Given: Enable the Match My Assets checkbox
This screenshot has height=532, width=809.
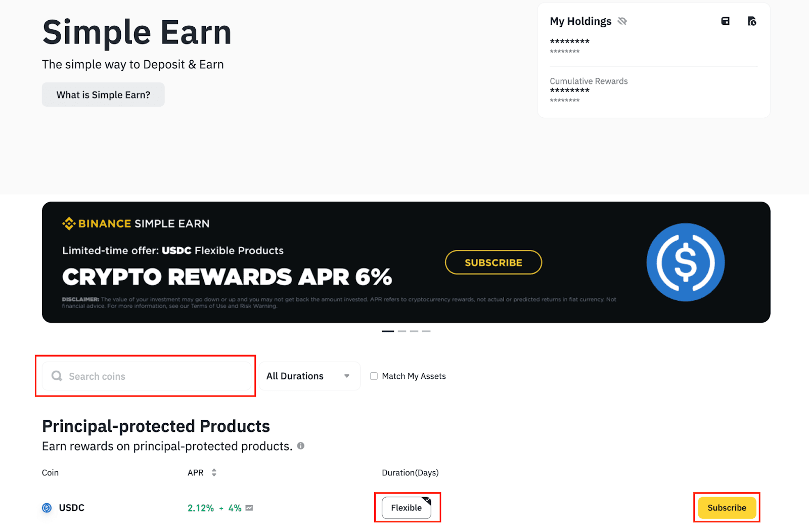Looking at the screenshot, I should (374, 376).
